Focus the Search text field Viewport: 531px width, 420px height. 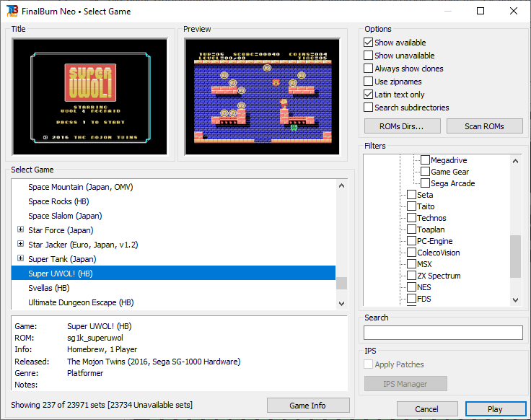point(443,332)
